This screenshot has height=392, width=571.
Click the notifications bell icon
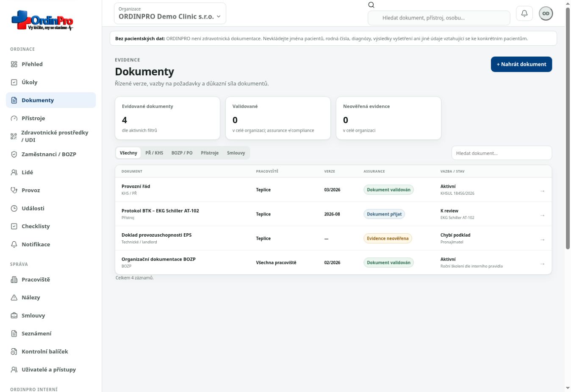point(524,13)
